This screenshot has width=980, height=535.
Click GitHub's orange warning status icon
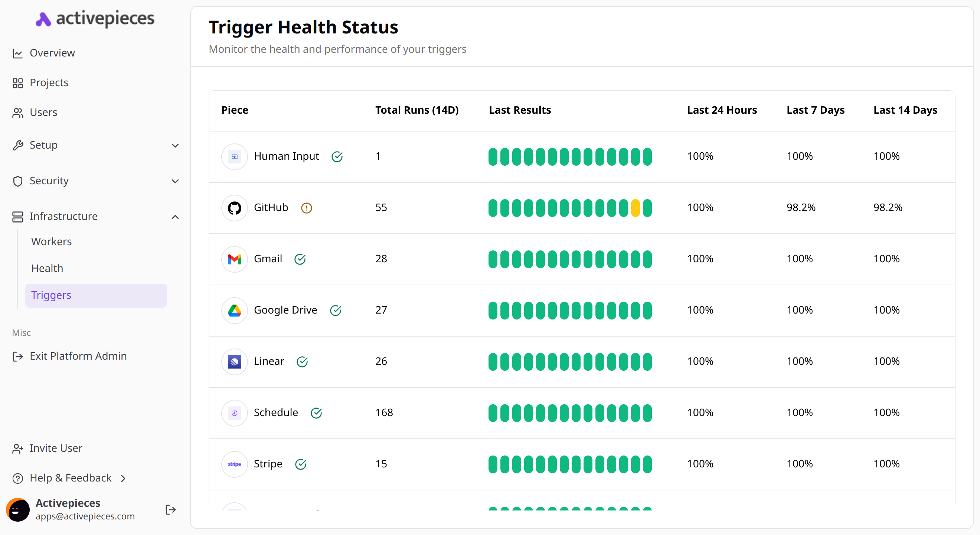click(x=306, y=208)
